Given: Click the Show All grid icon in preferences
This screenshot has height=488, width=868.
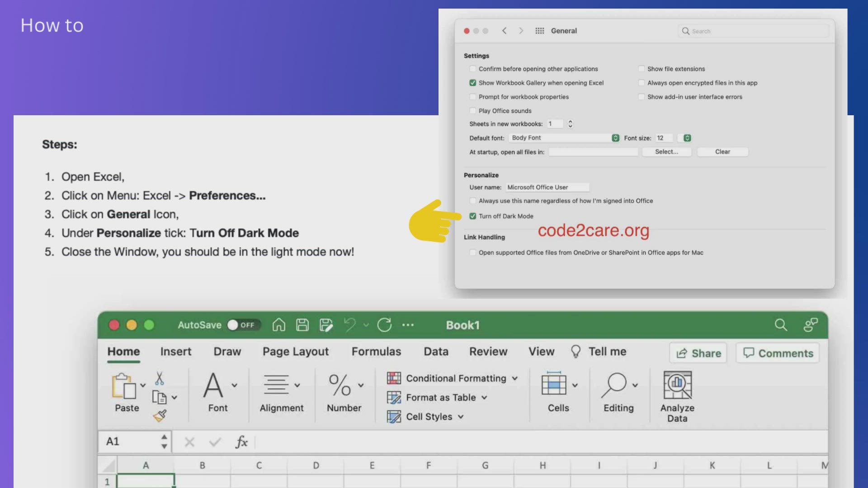Looking at the screenshot, I should [x=539, y=31].
